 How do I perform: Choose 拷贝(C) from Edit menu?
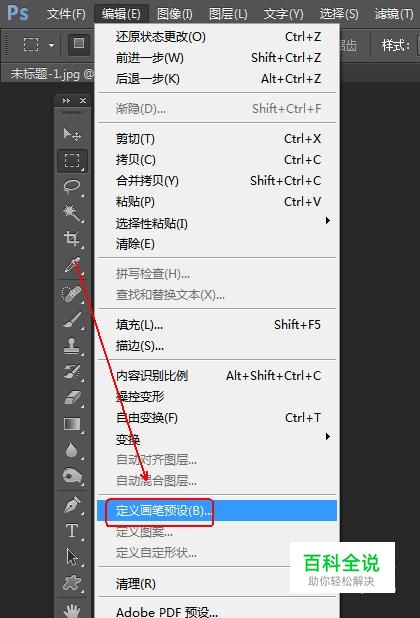point(217,160)
